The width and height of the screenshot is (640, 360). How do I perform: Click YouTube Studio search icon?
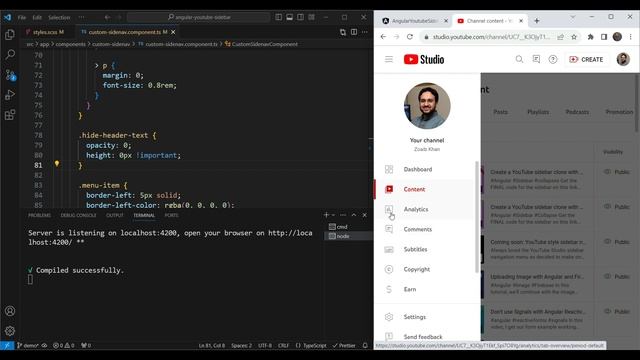pyautogui.click(x=519, y=60)
